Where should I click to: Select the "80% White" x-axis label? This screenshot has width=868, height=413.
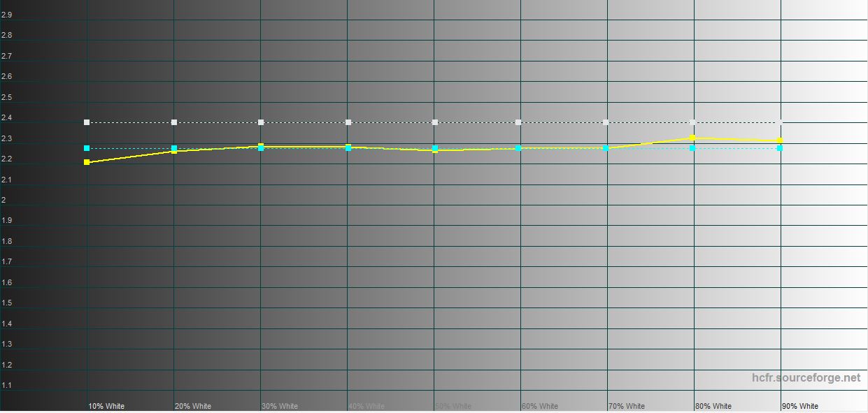pos(713,406)
